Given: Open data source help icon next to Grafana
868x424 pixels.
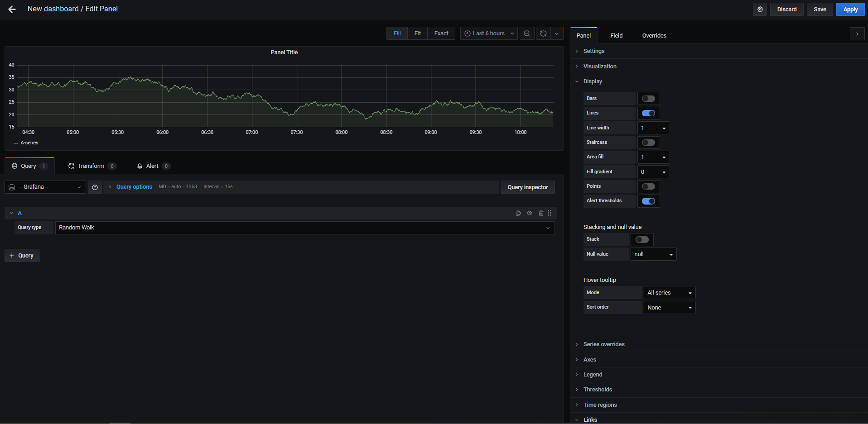Looking at the screenshot, I should point(95,187).
